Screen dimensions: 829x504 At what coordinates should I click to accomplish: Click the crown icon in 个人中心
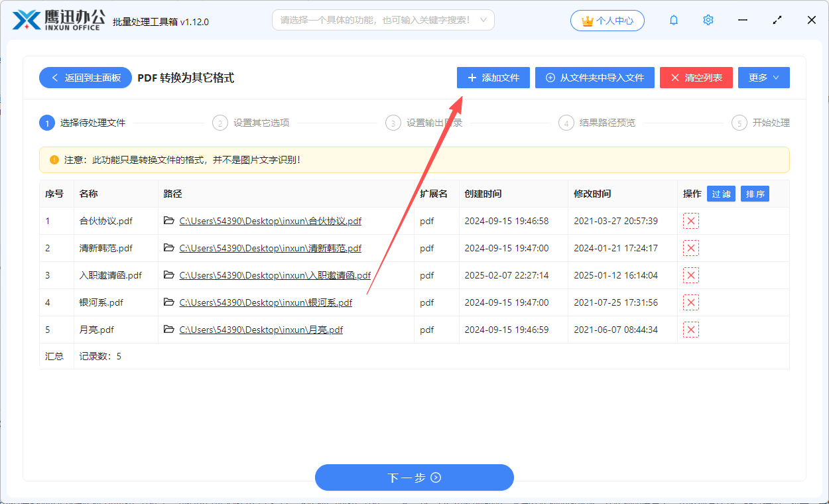pyautogui.click(x=587, y=21)
